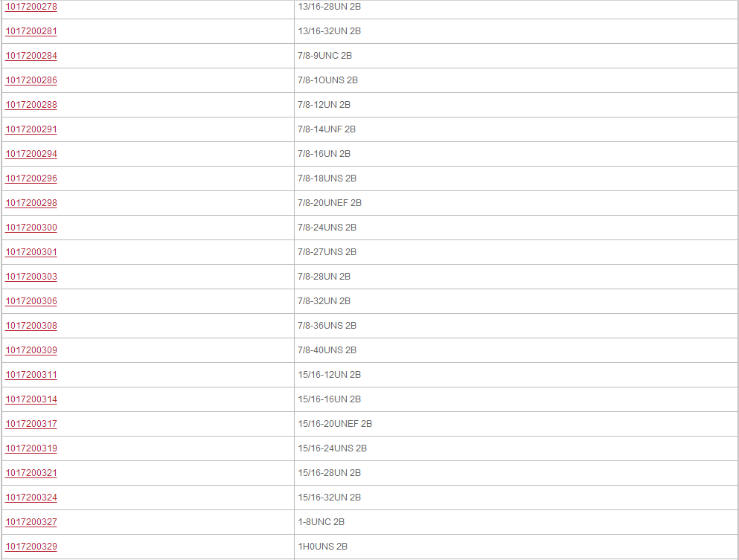Select link 1017200286 for 7/8-10UNS

coord(31,80)
